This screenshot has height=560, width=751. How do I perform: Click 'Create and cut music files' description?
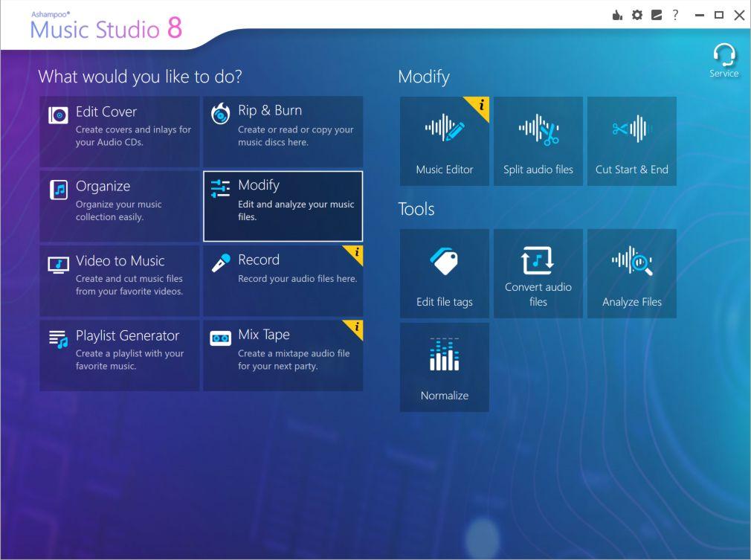pos(129,285)
